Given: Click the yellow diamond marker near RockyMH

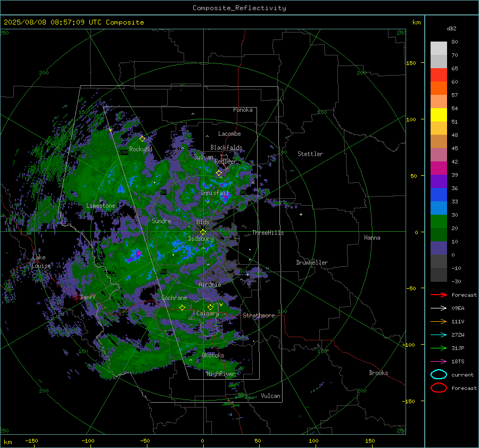Looking at the screenshot, I should coord(142,139).
